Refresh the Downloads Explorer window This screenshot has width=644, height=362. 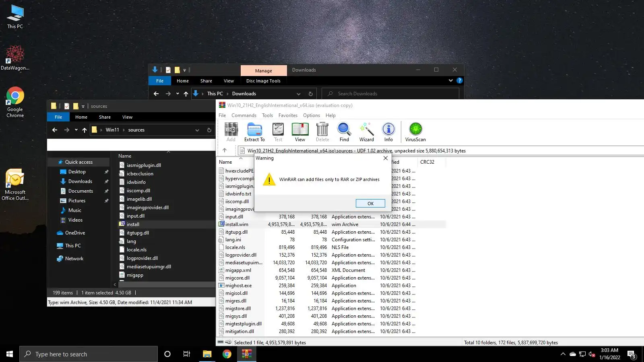pos(310,94)
